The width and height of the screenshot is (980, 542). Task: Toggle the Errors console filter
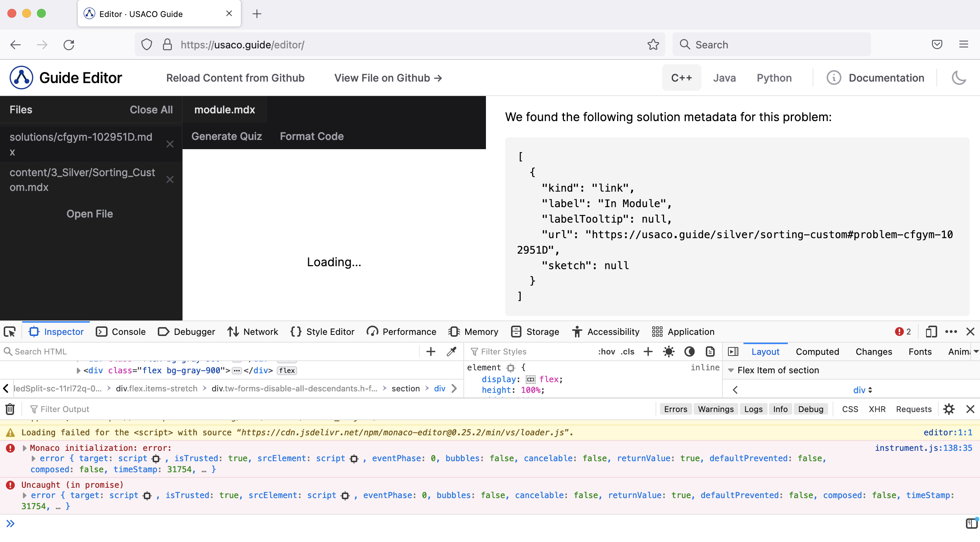(676, 409)
